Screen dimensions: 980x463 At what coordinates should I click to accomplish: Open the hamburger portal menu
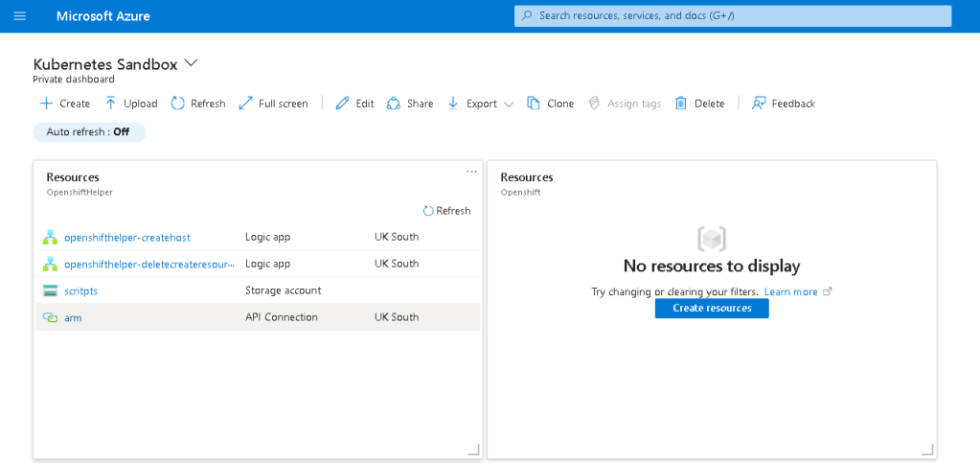pyautogui.click(x=19, y=16)
